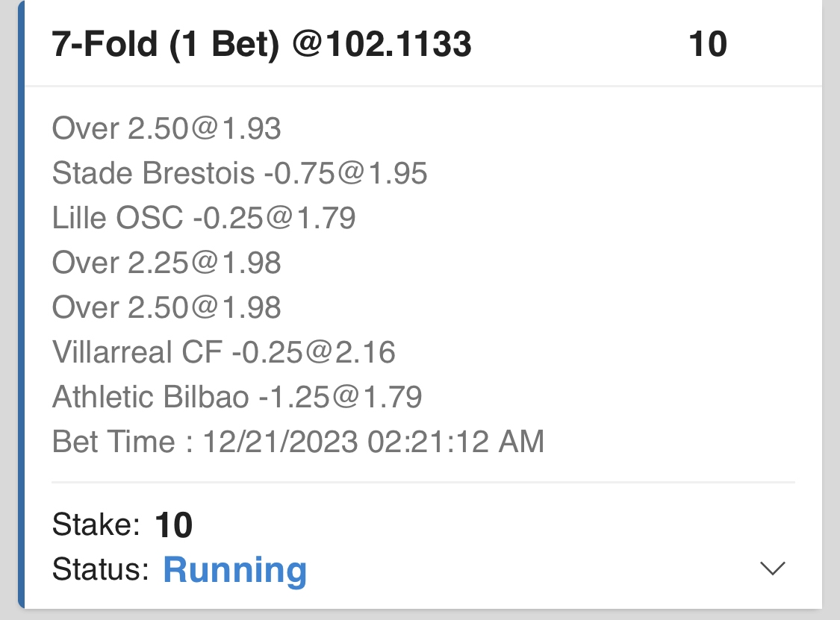Select the amount 10 in the header
The width and height of the screenshot is (840, 620).
tap(707, 45)
